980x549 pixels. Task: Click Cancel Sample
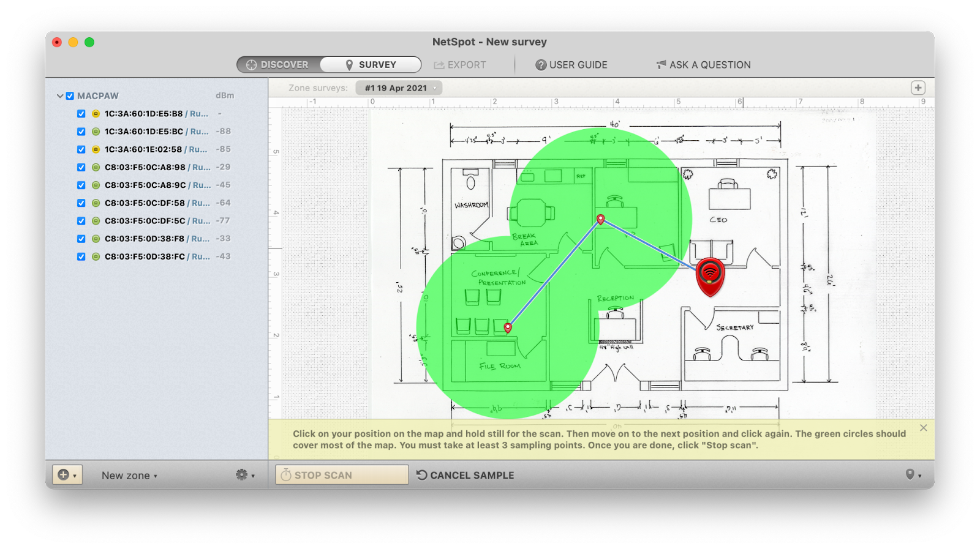(466, 475)
